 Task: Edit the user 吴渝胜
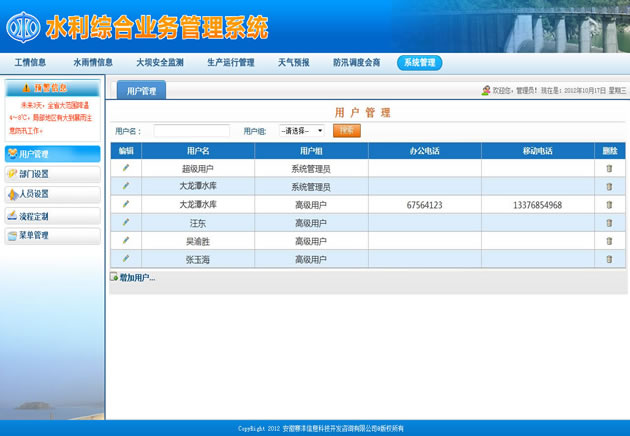pos(126,240)
